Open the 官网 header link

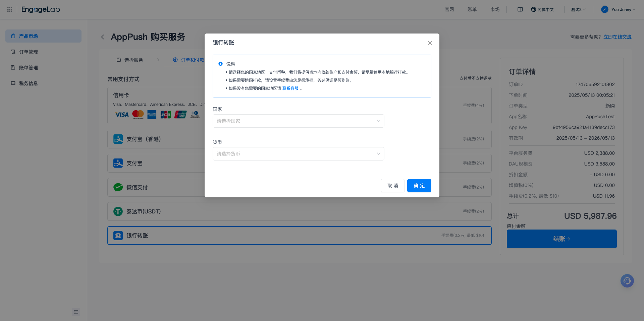pos(449,9)
